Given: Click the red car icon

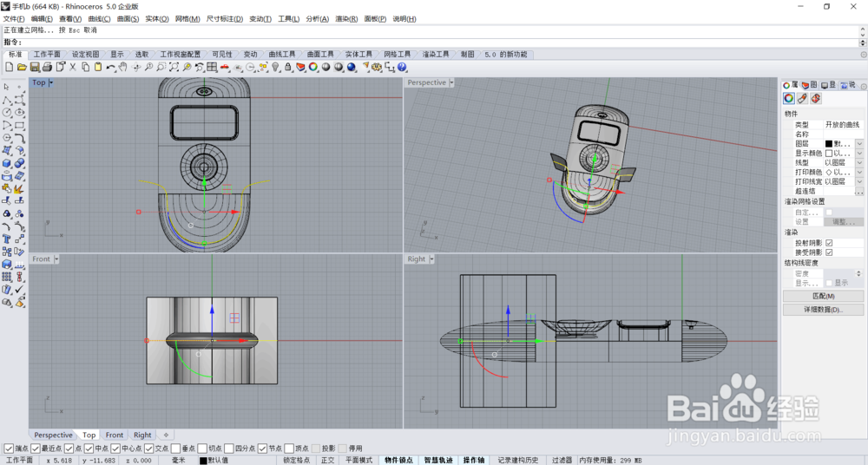Looking at the screenshot, I should click(225, 67).
